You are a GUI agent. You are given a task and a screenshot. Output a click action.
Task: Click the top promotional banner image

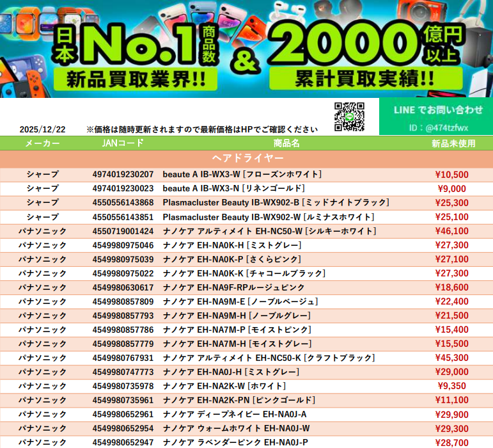(x=247, y=49)
